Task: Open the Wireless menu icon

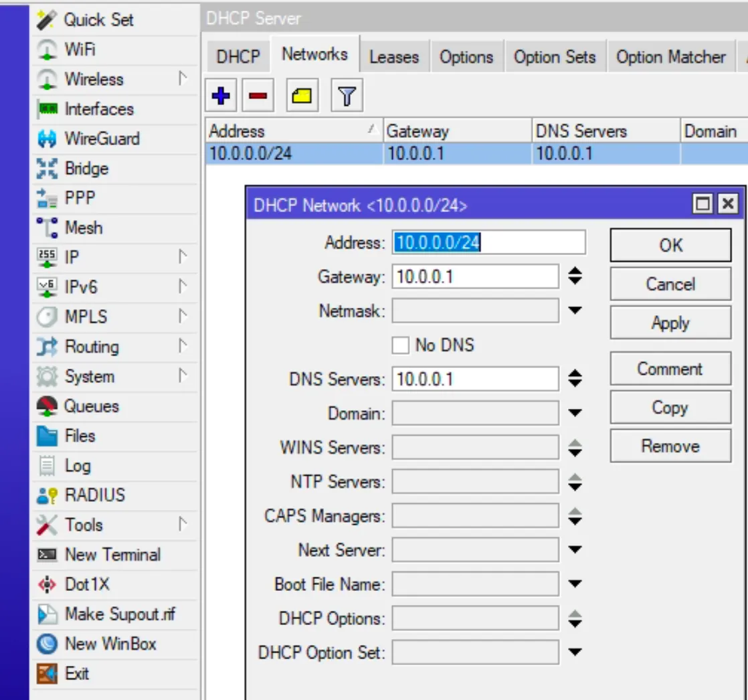Action: (x=48, y=79)
